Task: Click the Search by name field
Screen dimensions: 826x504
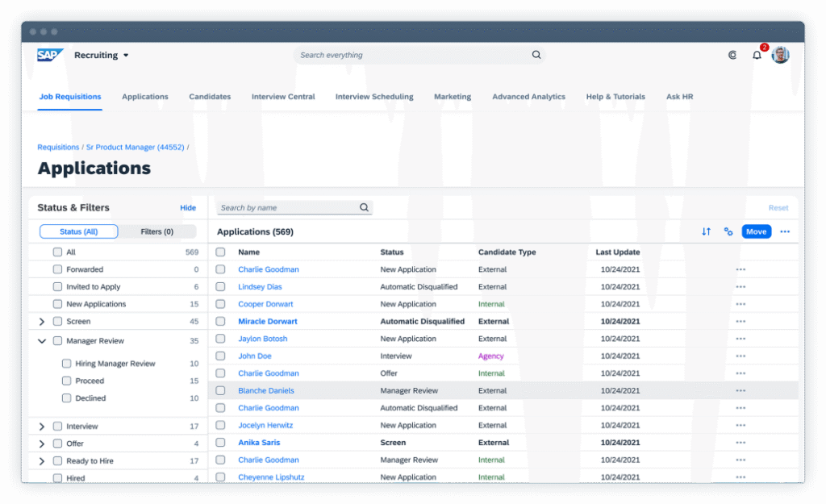Action: pyautogui.click(x=287, y=208)
